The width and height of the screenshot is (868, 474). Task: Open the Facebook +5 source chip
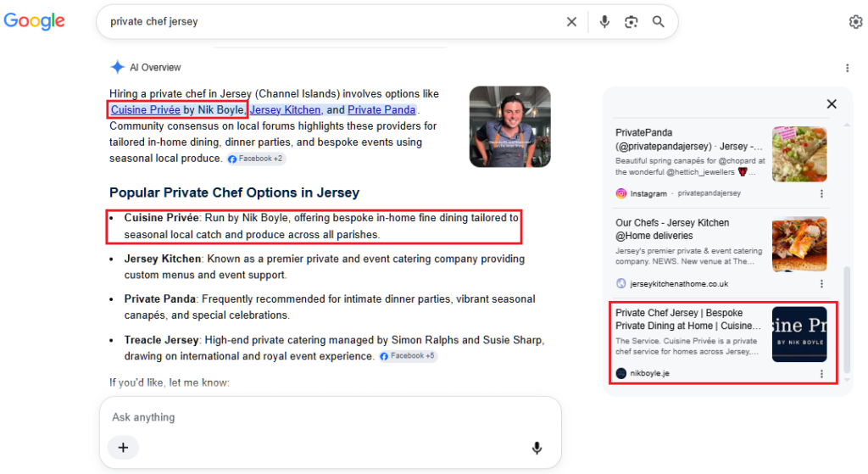click(409, 356)
